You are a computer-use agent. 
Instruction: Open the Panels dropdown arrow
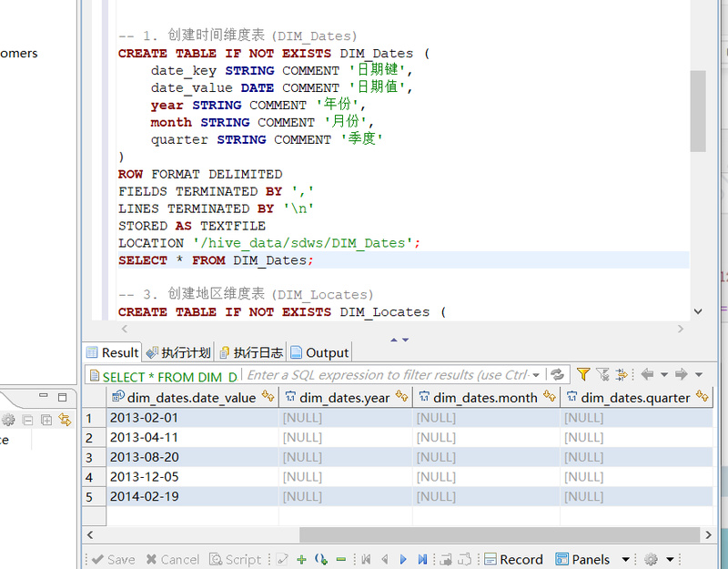pos(625,559)
